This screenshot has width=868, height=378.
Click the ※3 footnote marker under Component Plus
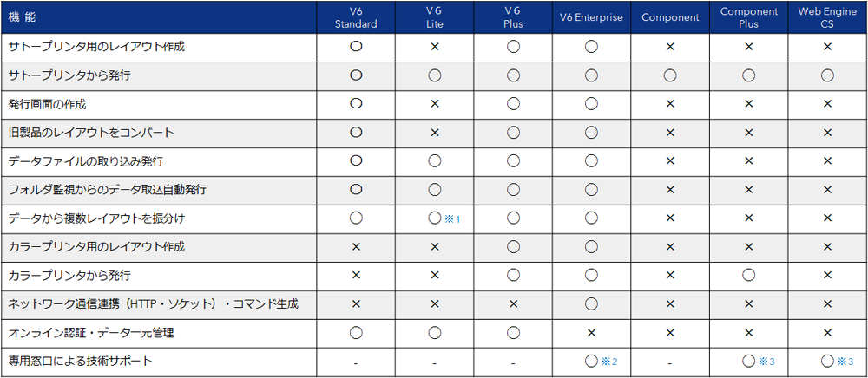[x=766, y=362]
